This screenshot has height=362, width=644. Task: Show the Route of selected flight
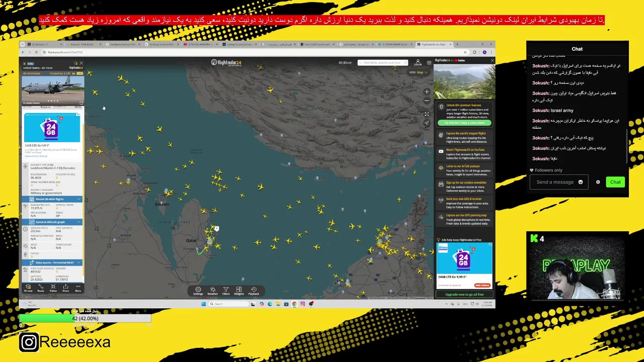point(41,288)
